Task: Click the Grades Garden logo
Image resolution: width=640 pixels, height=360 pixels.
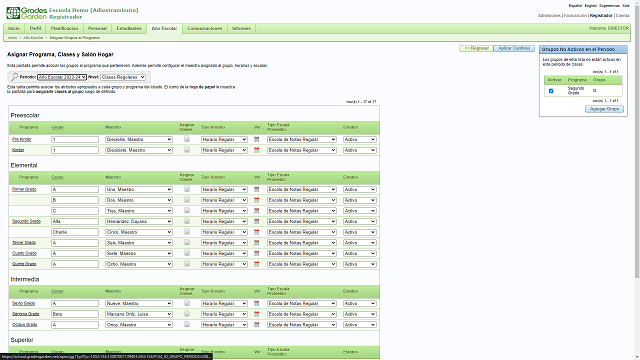Action: [x=27, y=13]
